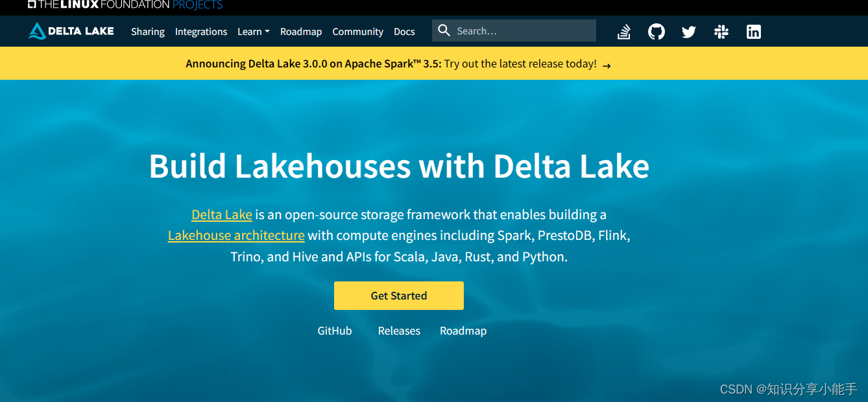Open the Docs nav item
868x402 pixels.
(404, 31)
